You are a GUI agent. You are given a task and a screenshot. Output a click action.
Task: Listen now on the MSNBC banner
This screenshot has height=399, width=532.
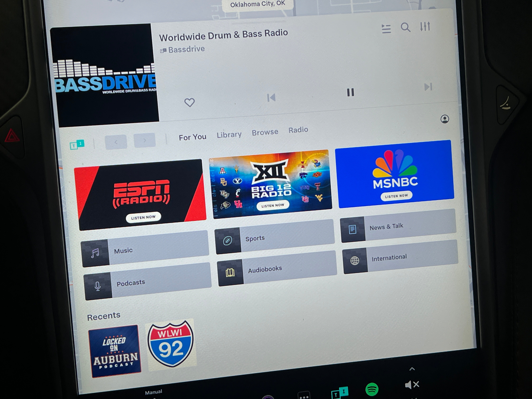(396, 196)
